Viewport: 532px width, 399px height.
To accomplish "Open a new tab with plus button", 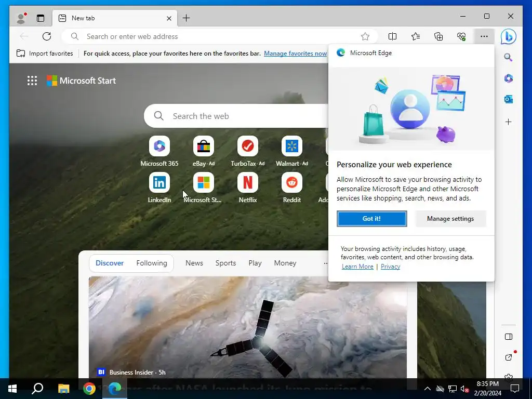I will pyautogui.click(x=187, y=18).
